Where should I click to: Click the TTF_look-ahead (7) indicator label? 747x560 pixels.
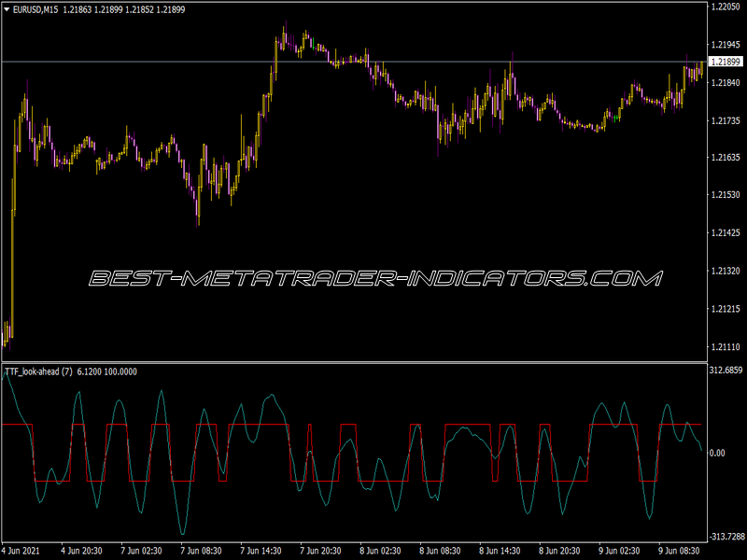(x=38, y=371)
